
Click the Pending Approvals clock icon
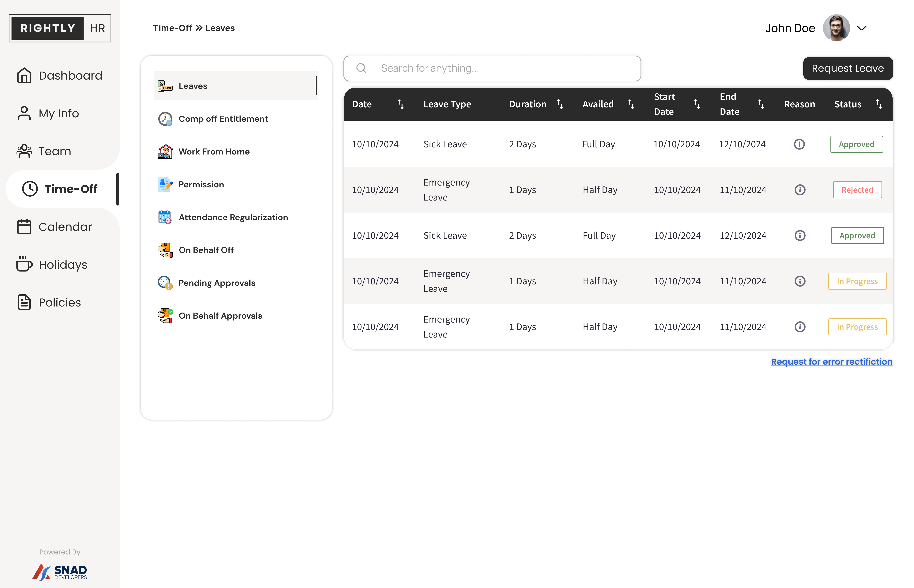pos(165,283)
